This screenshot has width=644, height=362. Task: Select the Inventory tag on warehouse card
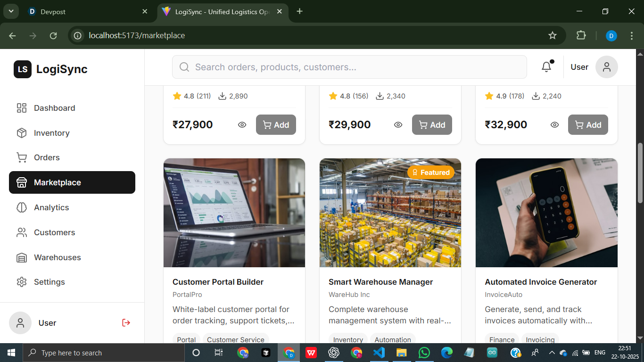348,339
